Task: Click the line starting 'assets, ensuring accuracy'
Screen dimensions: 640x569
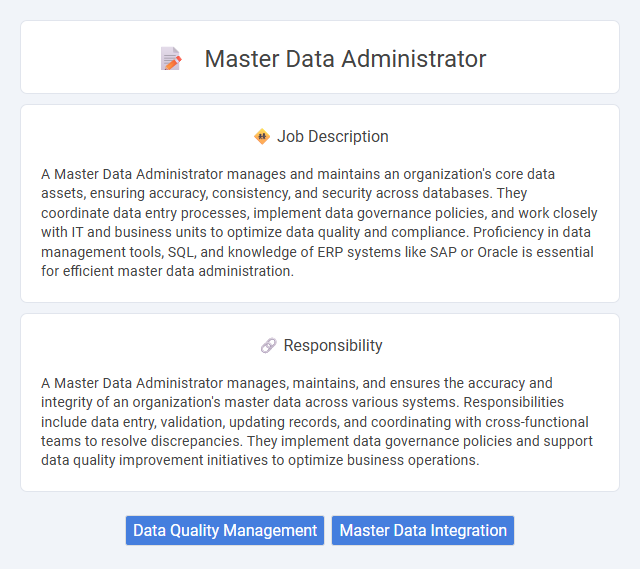Action: click(284, 193)
